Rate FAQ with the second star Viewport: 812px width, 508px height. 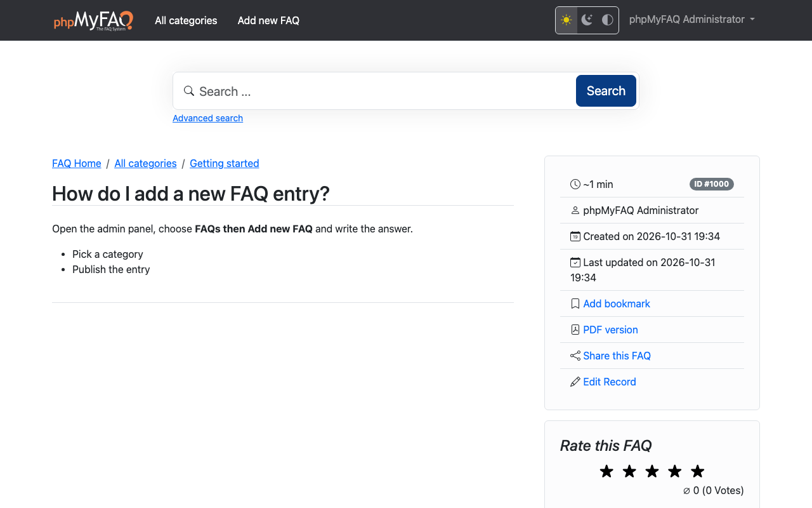point(629,471)
